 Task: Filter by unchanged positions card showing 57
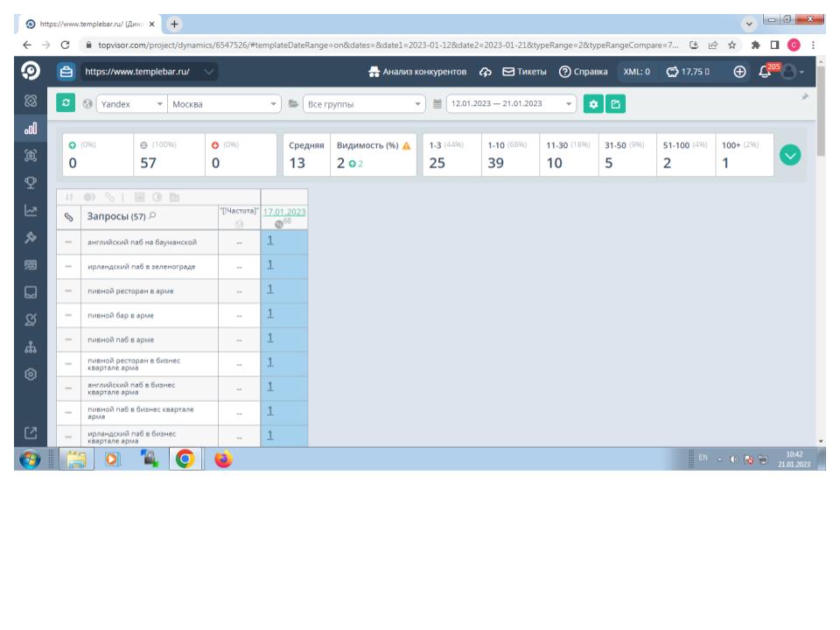click(x=169, y=155)
